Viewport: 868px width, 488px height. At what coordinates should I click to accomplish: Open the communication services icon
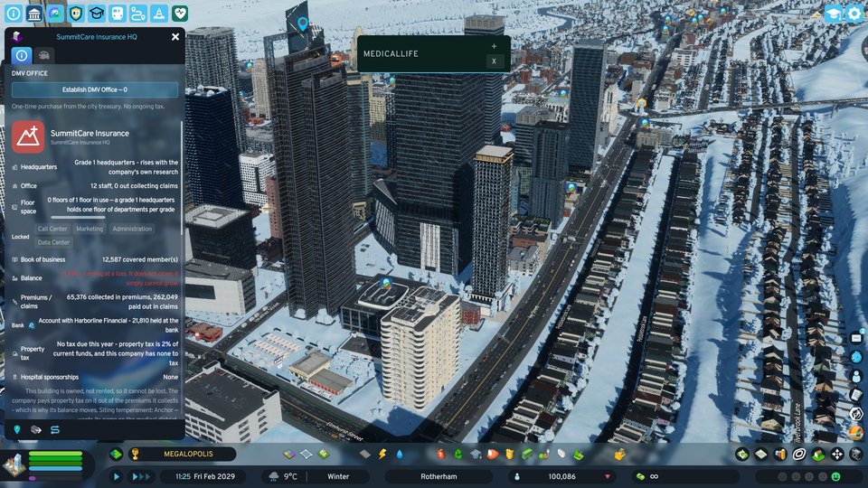pyautogui.click(x=561, y=455)
